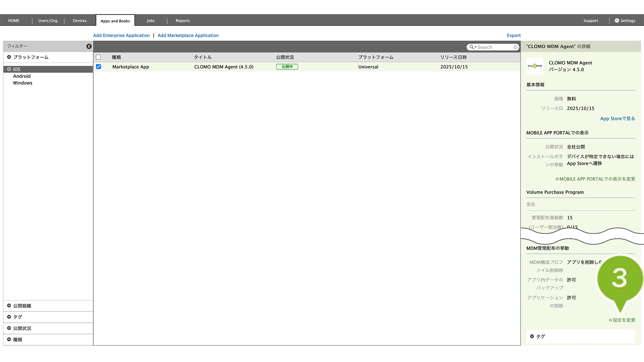Click the Export link

point(514,35)
